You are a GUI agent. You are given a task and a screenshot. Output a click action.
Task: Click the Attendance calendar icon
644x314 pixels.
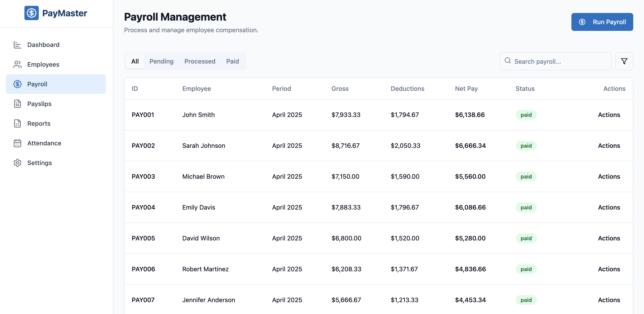tap(17, 143)
